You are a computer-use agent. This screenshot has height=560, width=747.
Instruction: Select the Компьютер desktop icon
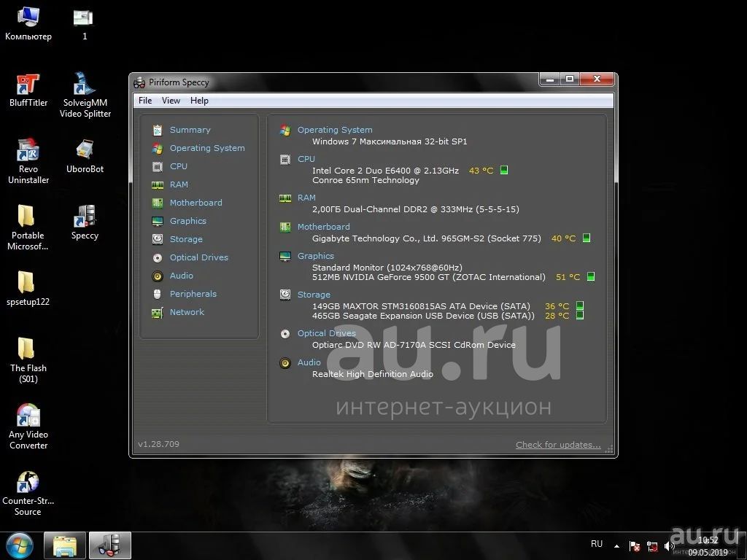tap(28, 23)
